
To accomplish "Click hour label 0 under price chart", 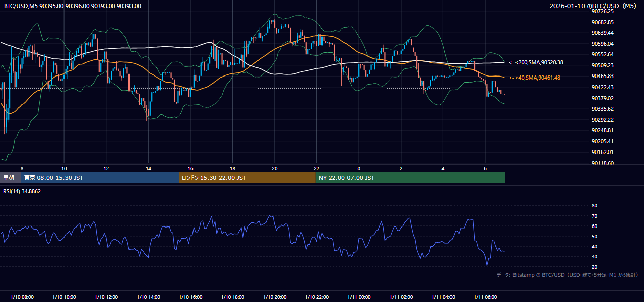I will click(x=359, y=168).
